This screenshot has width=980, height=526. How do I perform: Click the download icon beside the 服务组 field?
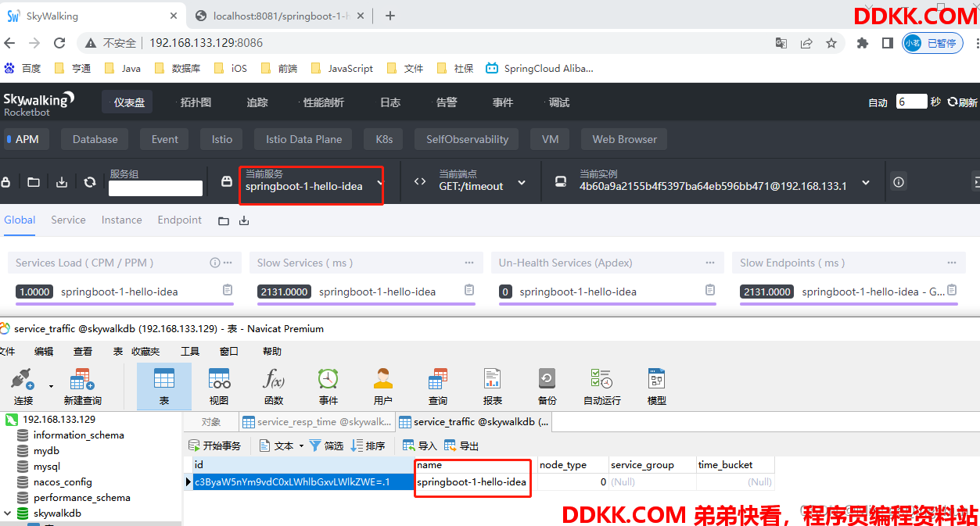[x=62, y=182]
